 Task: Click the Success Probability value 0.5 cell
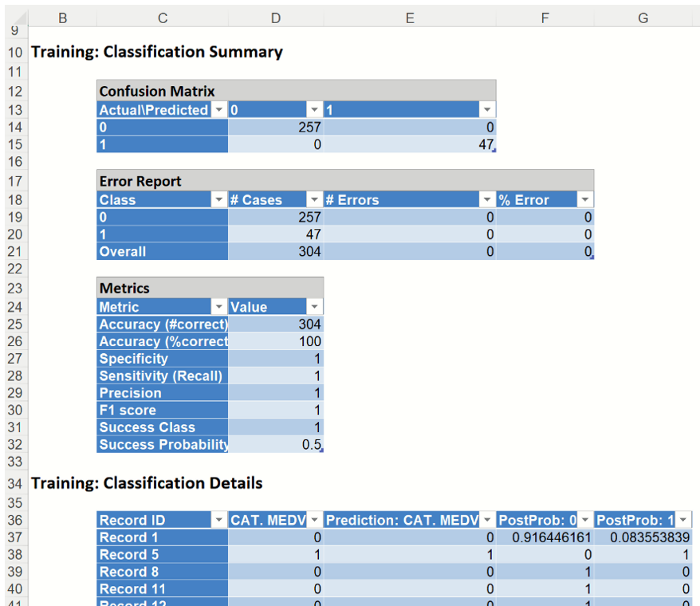coord(276,445)
